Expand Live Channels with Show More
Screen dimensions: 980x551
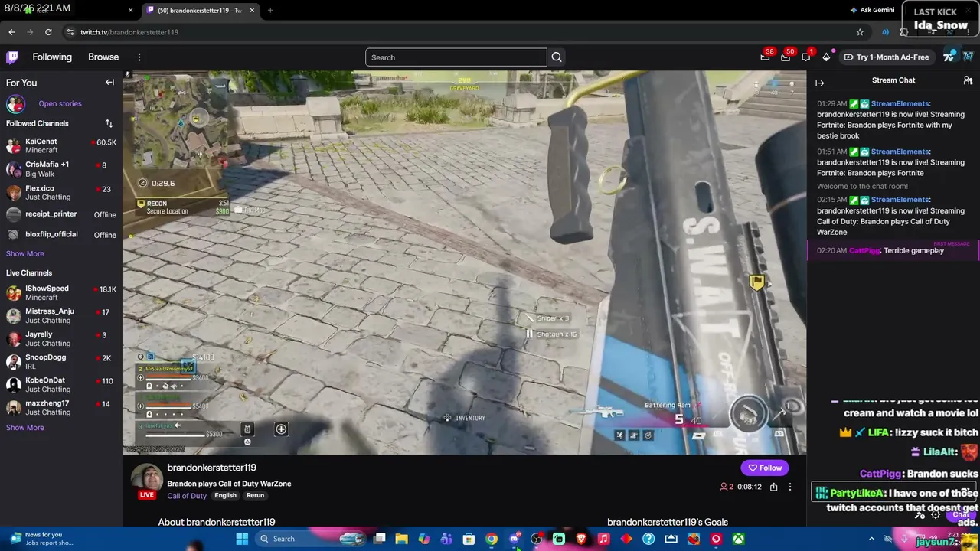point(25,428)
